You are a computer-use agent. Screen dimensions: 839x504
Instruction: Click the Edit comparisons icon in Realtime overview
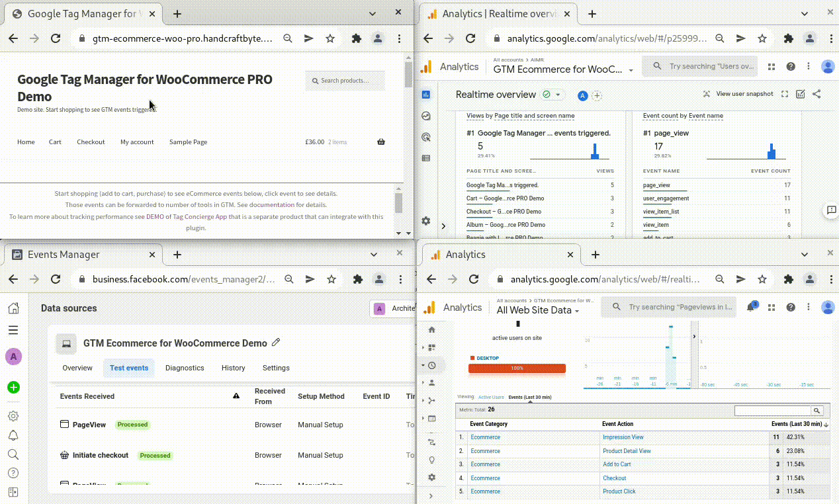801,94
